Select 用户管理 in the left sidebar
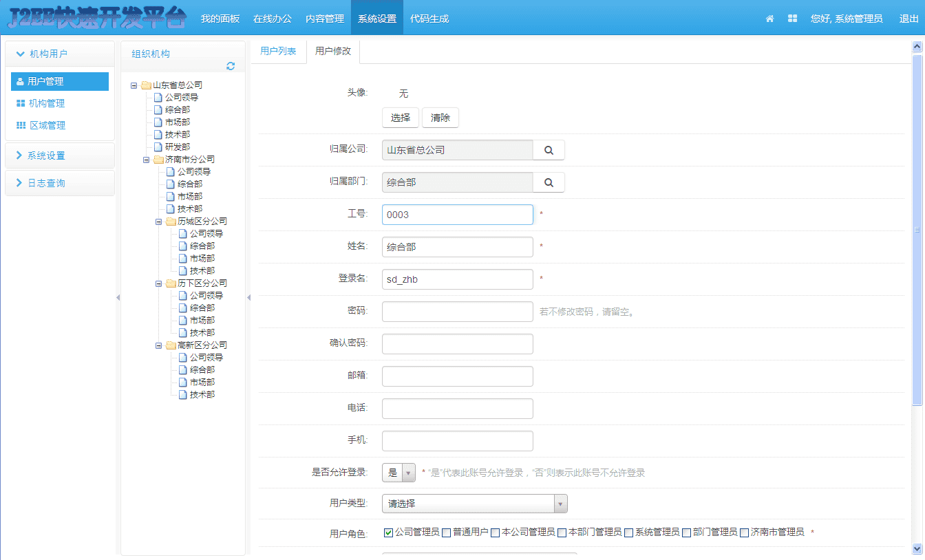Image resolution: width=925 pixels, height=560 pixels. click(x=44, y=81)
